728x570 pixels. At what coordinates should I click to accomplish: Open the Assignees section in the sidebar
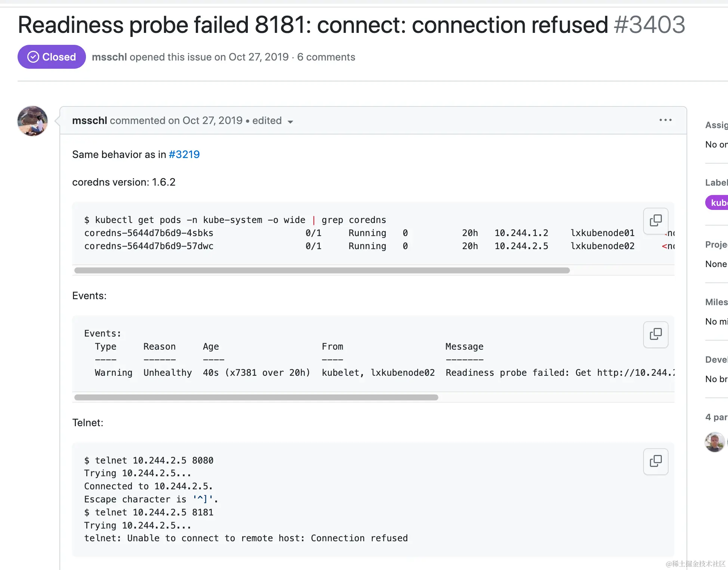point(716,125)
